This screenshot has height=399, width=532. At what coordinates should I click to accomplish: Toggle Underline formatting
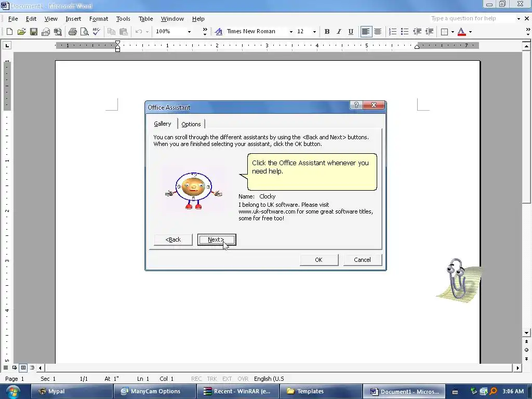[351, 32]
